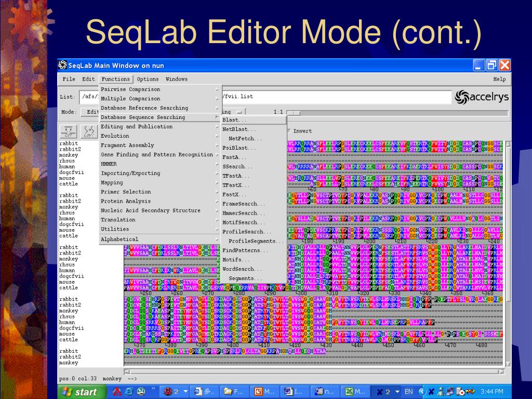Click the X server taskbar group
Viewport: 532px width, 399px height.
[x=386, y=392]
